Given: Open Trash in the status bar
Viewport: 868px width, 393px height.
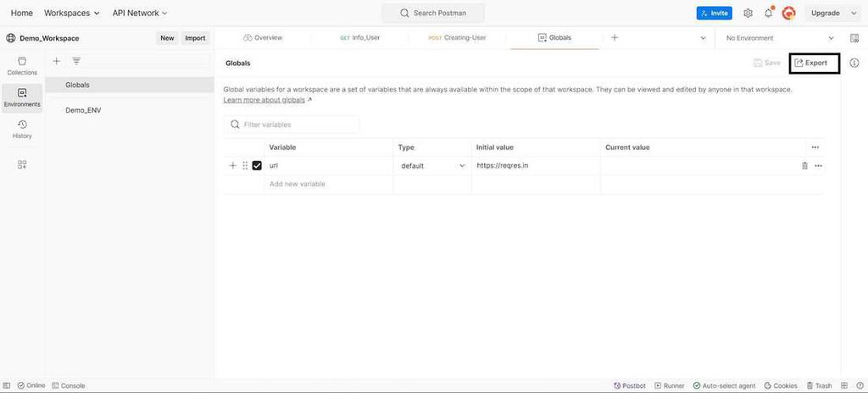Looking at the screenshot, I should [x=819, y=386].
